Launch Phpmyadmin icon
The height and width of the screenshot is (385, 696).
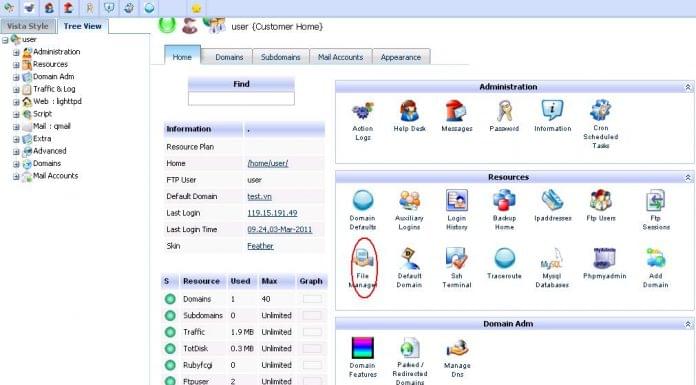[x=605, y=258]
